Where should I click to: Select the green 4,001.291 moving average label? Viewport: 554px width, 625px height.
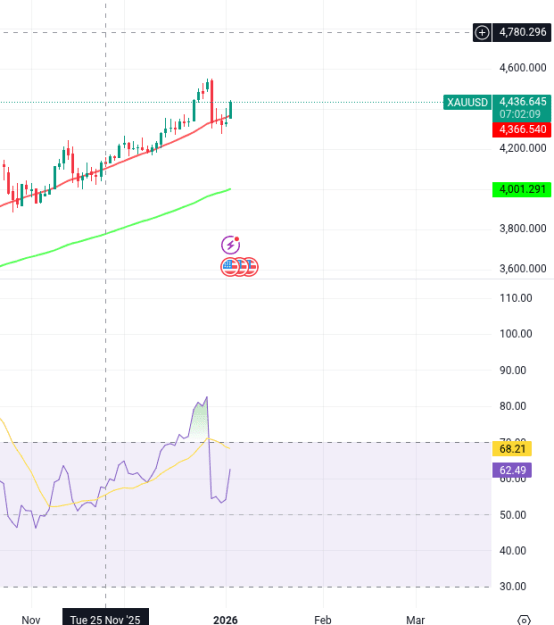522,189
